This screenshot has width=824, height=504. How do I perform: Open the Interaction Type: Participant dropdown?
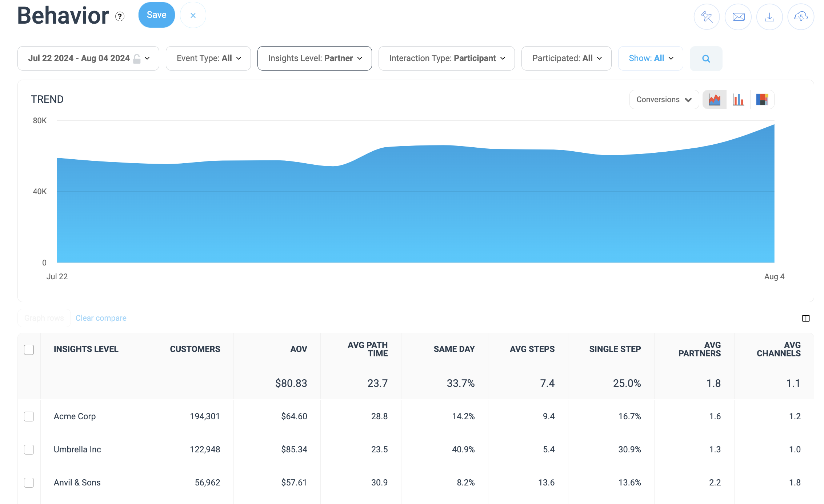pyautogui.click(x=447, y=58)
